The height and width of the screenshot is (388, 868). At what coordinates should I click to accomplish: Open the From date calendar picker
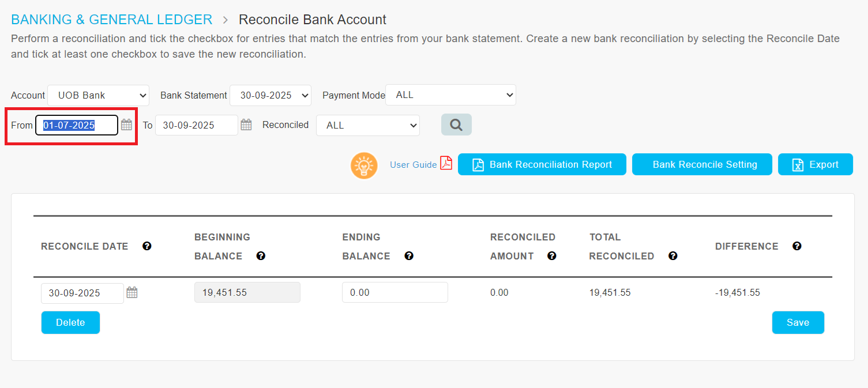tap(126, 125)
